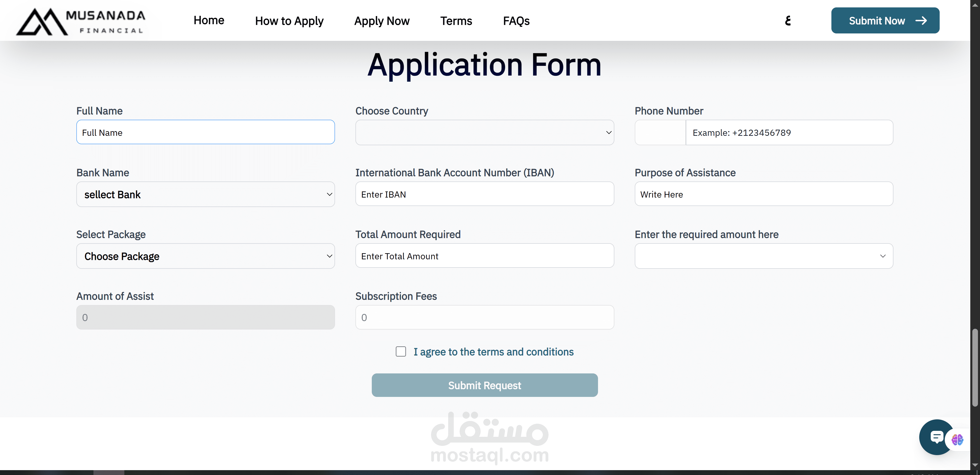Go to the Home menu item
The image size is (980, 475).
[208, 20]
